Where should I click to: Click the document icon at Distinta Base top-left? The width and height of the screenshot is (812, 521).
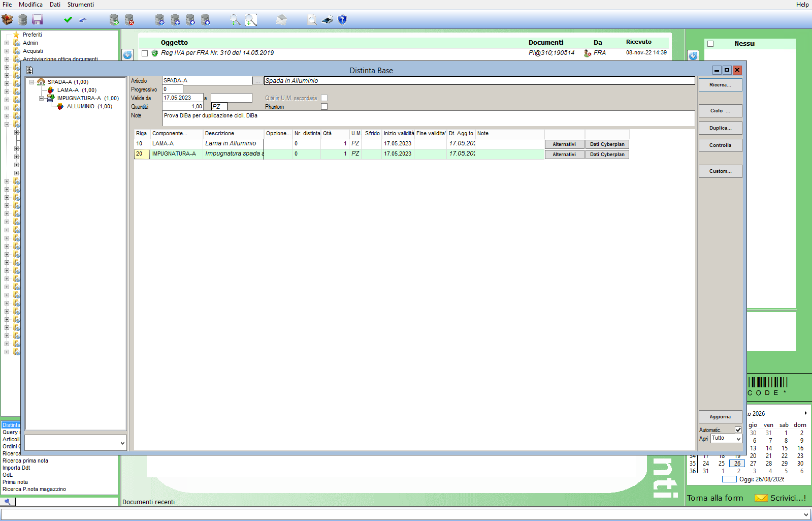29,70
